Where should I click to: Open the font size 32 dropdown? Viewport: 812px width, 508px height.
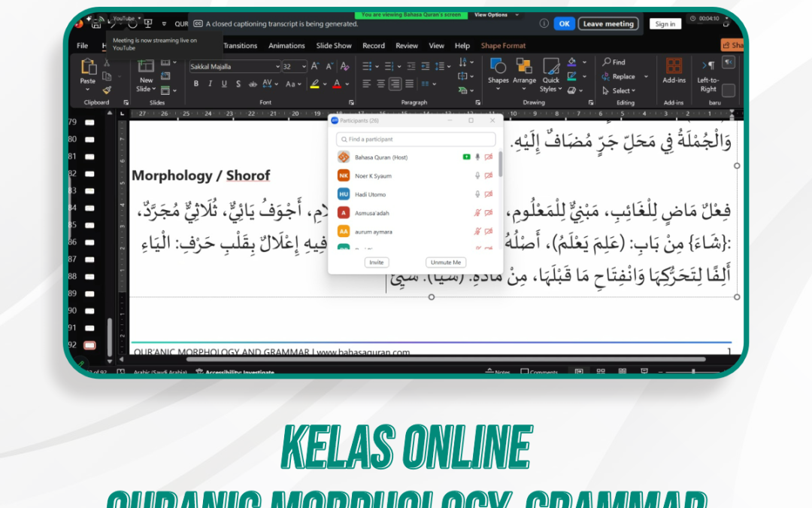coord(304,66)
